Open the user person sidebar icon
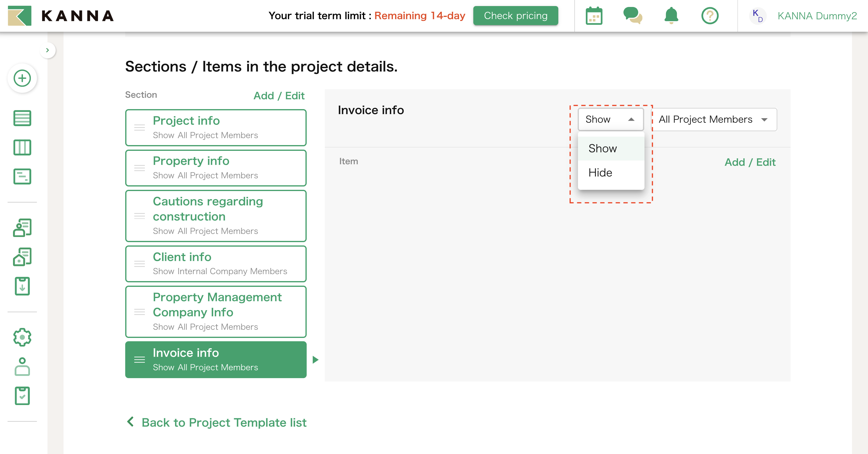 (22, 366)
